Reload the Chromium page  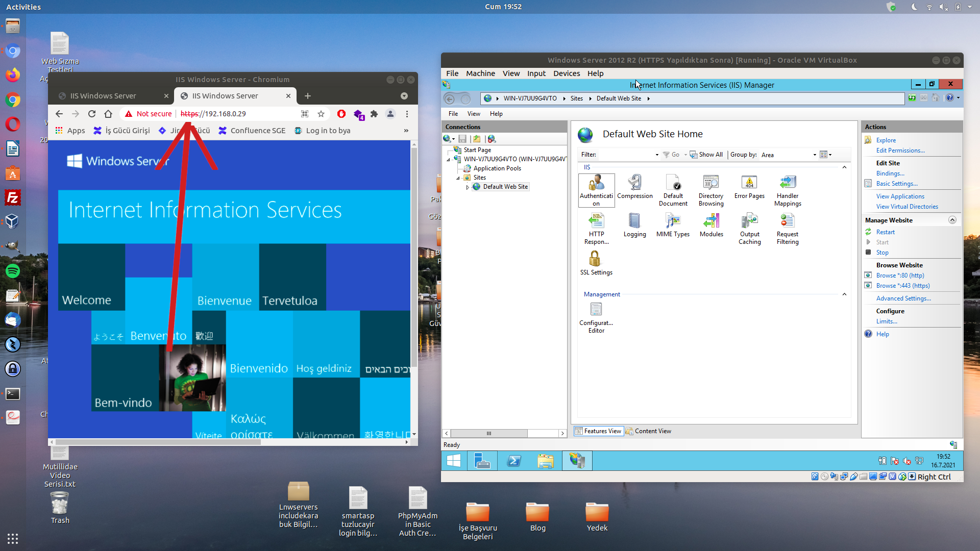tap(92, 114)
